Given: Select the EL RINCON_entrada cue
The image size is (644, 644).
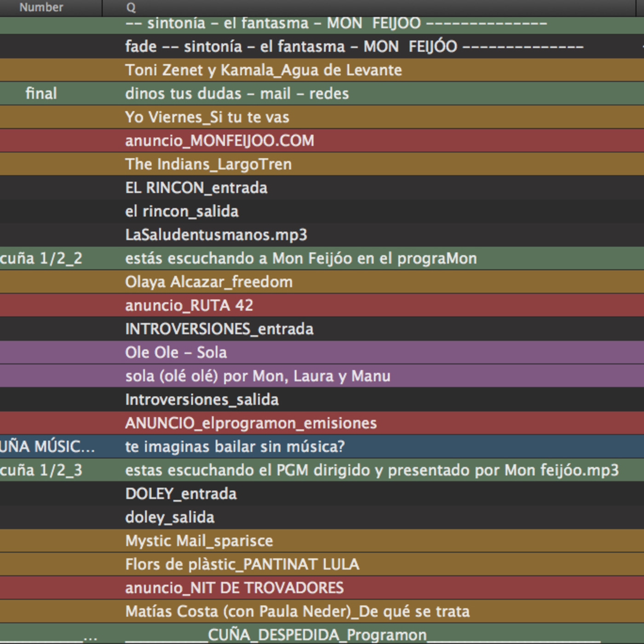Looking at the screenshot, I should point(196,188).
